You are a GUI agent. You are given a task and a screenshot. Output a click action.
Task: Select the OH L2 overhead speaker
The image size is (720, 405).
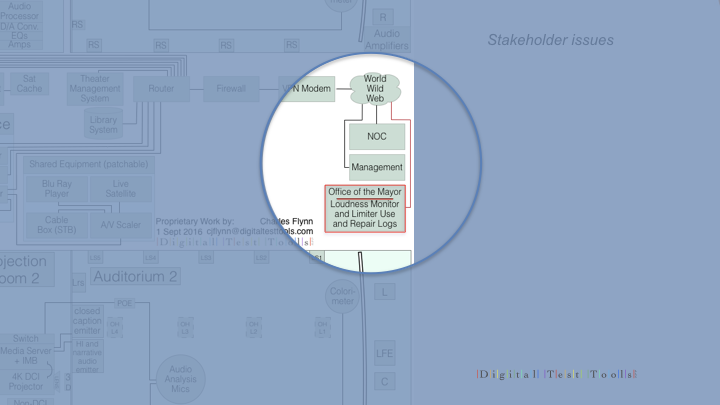(254, 328)
